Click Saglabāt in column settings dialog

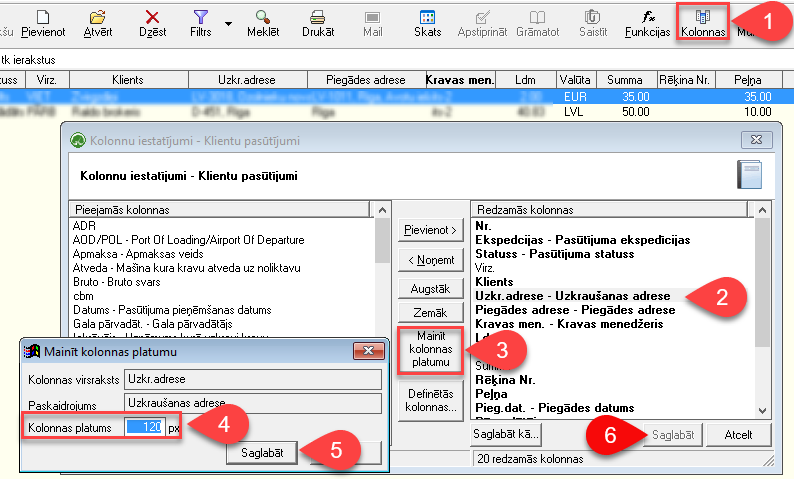click(x=673, y=435)
